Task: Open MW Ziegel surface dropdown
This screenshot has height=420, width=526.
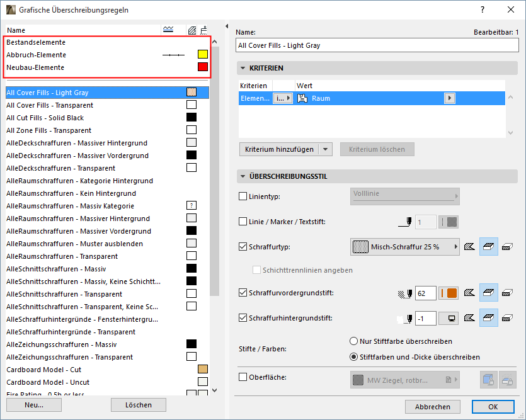Action: pyautogui.click(x=405, y=380)
